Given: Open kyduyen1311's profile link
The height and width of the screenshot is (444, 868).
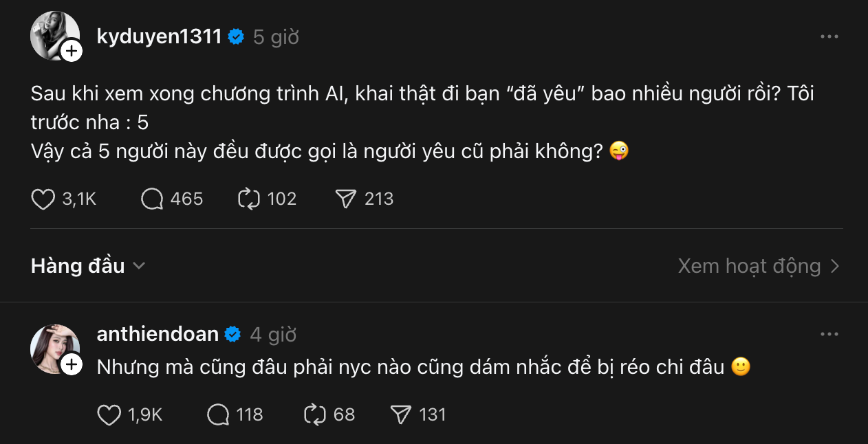Looking at the screenshot, I should pyautogui.click(x=159, y=37).
